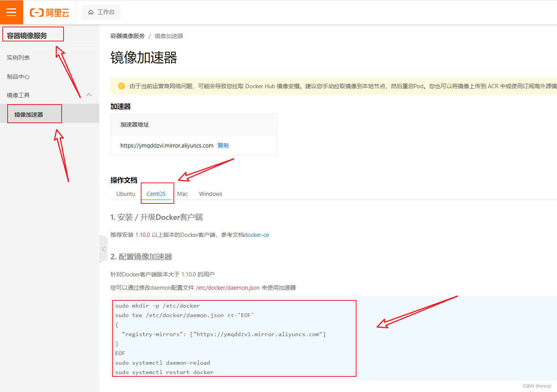This screenshot has height=392, width=557.
Task: Click the 复制 copy link
Action: pos(223,145)
